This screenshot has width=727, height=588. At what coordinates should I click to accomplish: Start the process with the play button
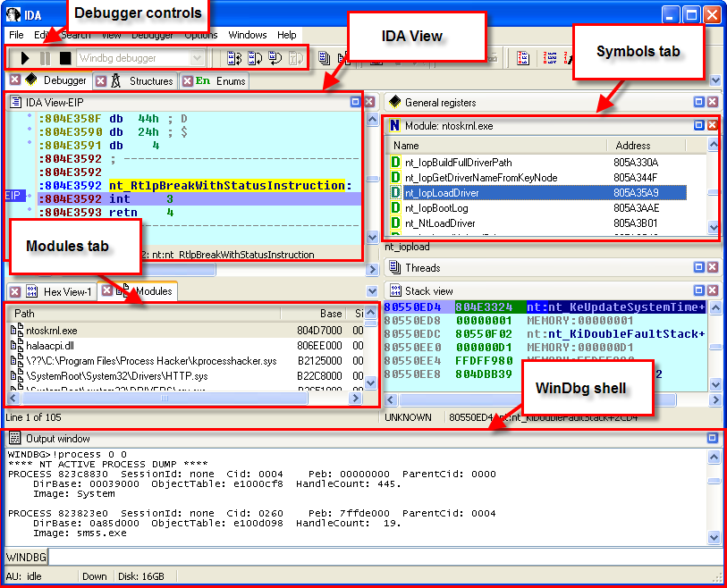(x=25, y=58)
